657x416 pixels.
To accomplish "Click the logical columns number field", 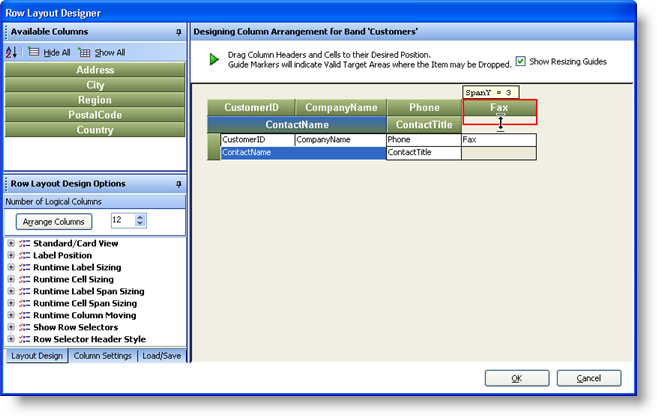I will click(x=123, y=220).
